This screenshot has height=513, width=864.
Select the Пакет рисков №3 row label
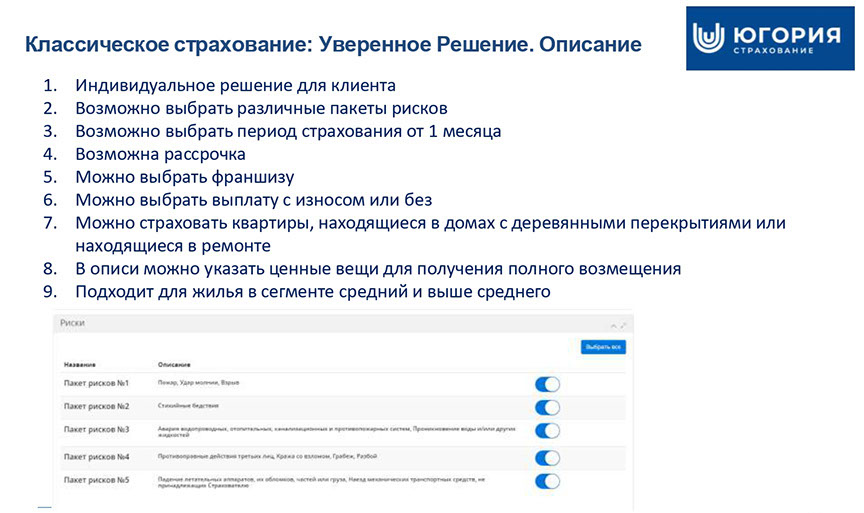coord(96,430)
